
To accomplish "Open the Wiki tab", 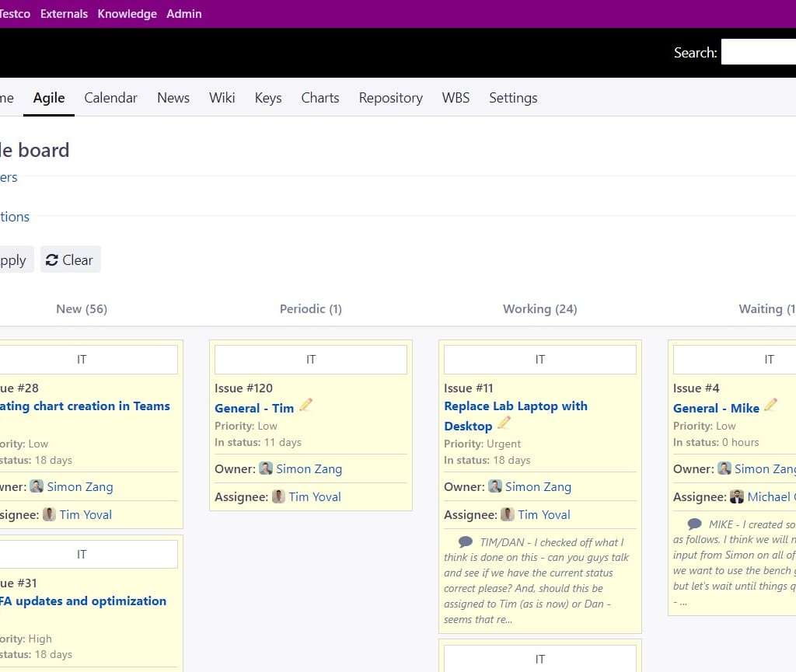I will tap(222, 98).
